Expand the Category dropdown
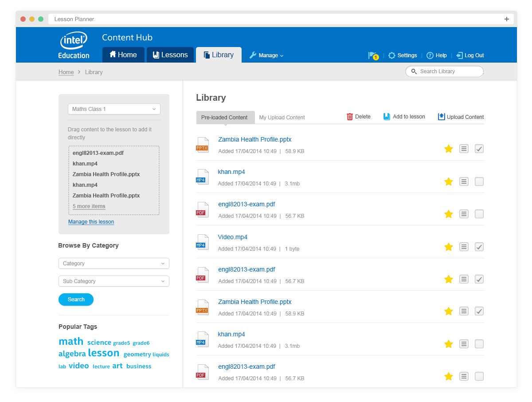This screenshot has width=532, height=402. 113,263
